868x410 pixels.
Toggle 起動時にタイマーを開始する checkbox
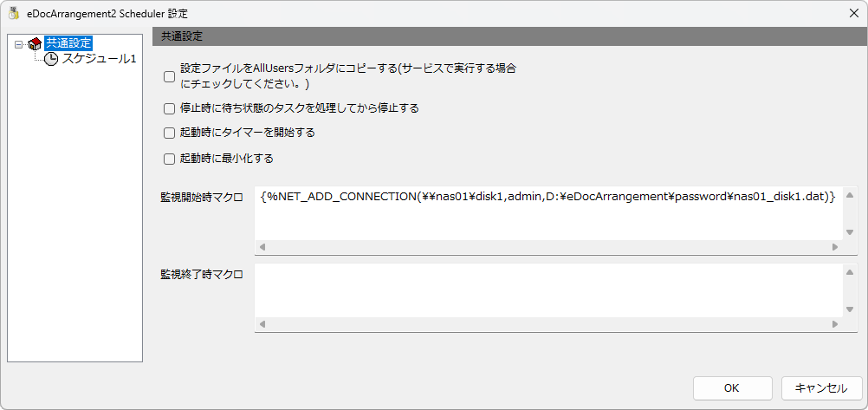click(x=170, y=133)
